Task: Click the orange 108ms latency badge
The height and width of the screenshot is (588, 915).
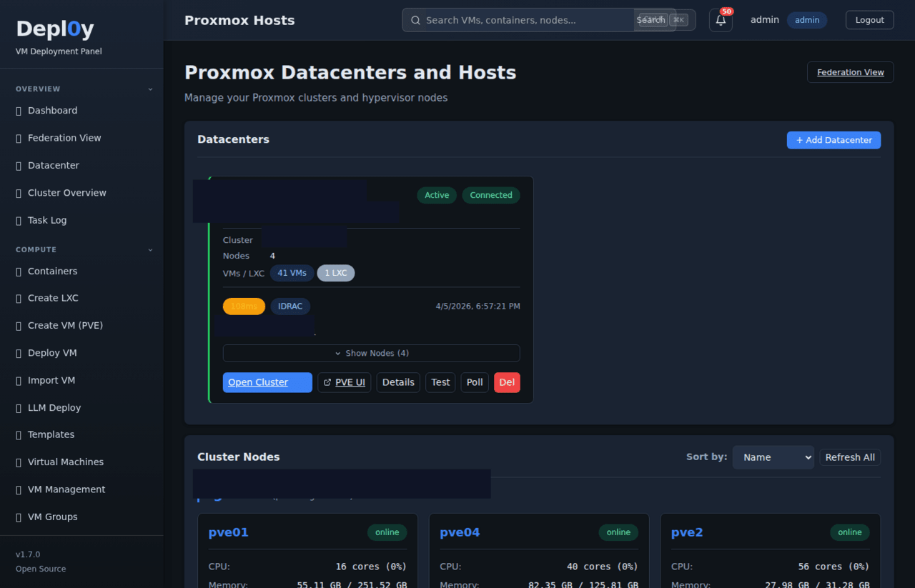Action: (x=244, y=307)
